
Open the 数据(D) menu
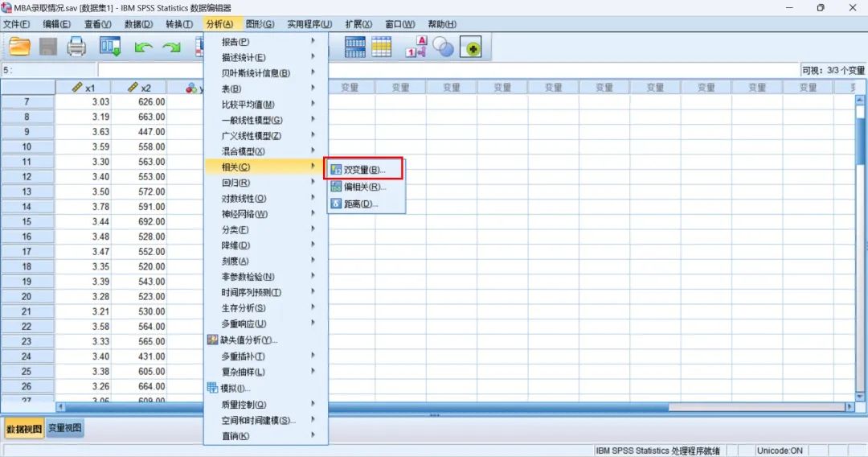point(138,24)
